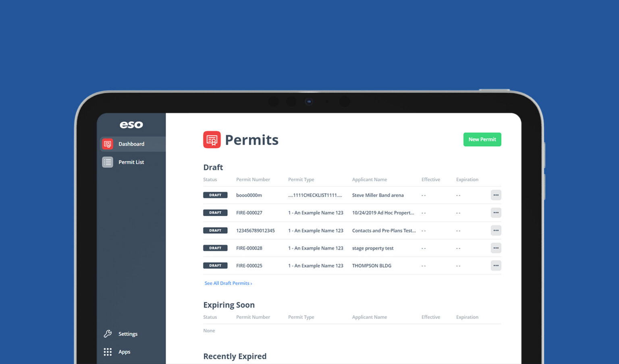Select the Apps menu label

[x=124, y=352]
